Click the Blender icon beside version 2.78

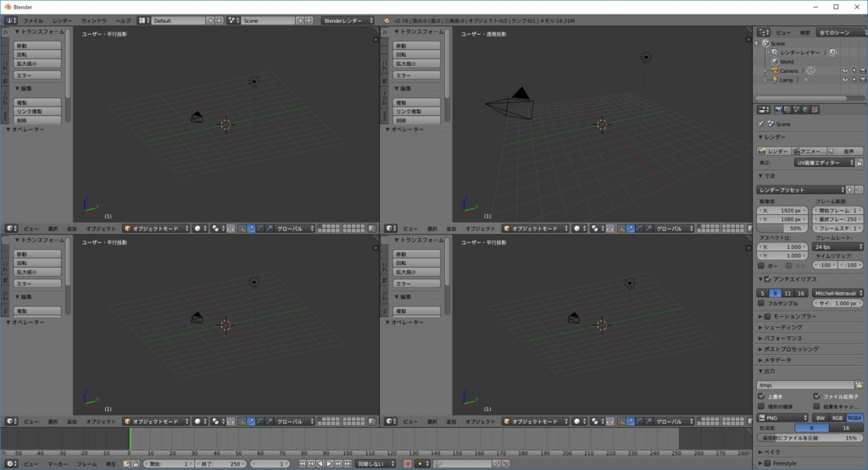pyautogui.click(x=387, y=20)
